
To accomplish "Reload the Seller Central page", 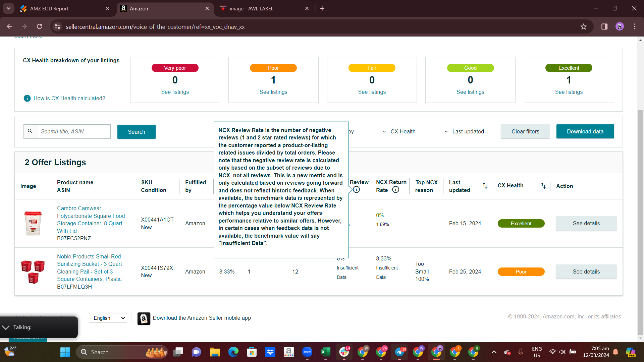I will click(x=40, y=26).
